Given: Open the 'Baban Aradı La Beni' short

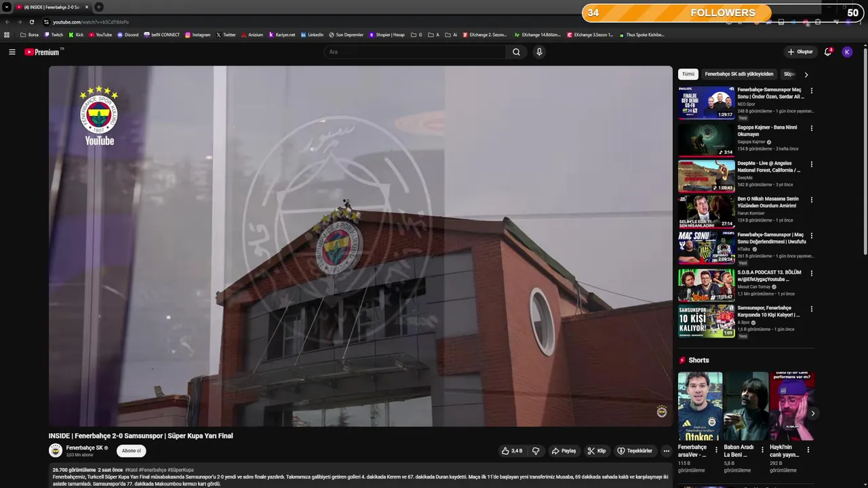Looking at the screenshot, I should [x=745, y=406].
